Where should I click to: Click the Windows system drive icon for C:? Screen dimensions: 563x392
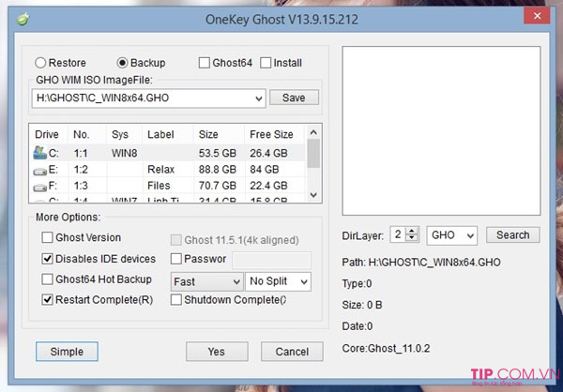click(39, 153)
